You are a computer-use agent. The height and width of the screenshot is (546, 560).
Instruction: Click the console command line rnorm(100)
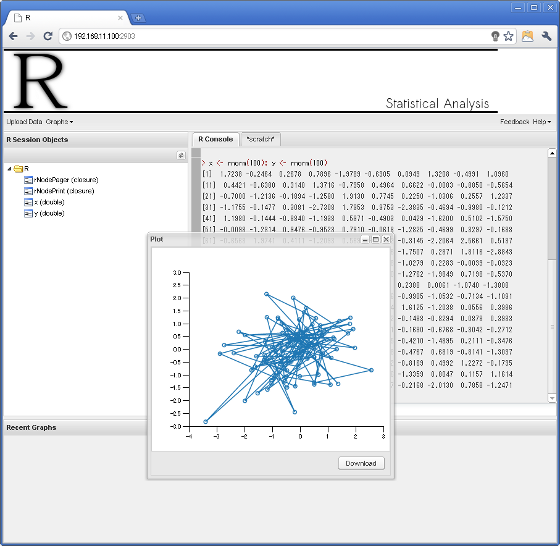point(265,163)
